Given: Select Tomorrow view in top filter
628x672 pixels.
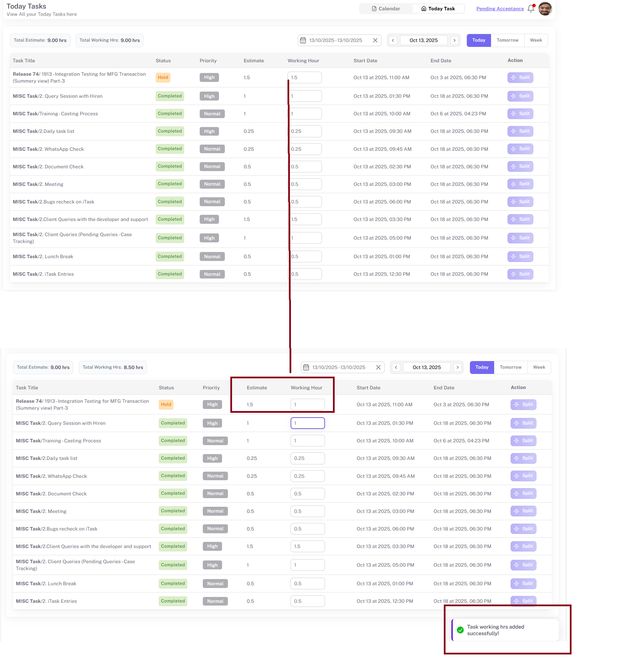Looking at the screenshot, I should coord(507,40).
